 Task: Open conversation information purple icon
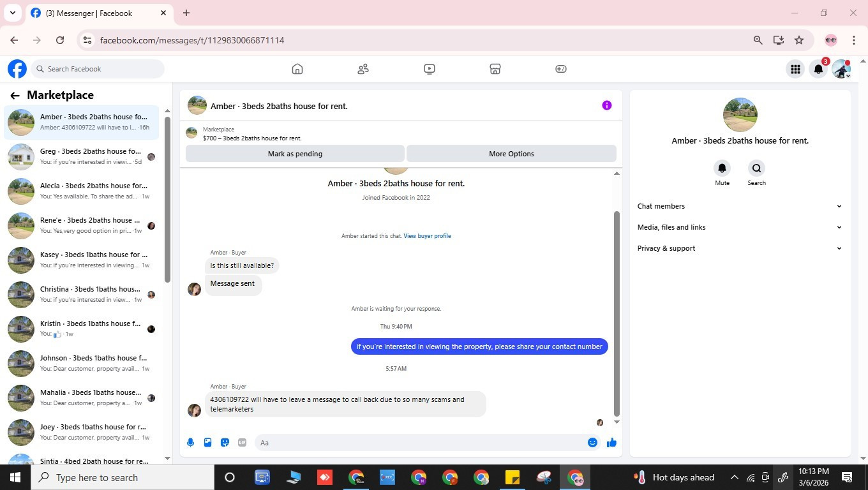pyautogui.click(x=607, y=105)
